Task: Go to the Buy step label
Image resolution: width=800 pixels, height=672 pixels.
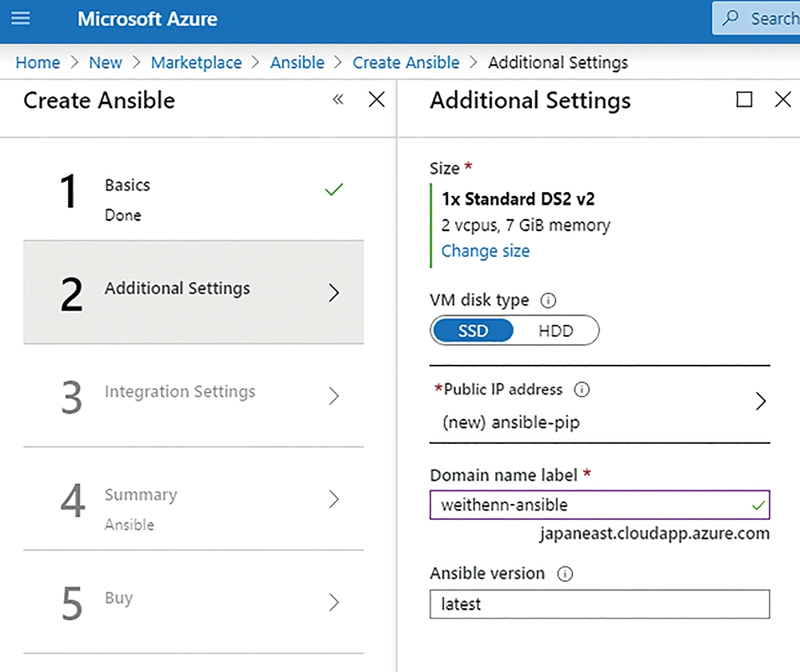Action: (119, 598)
